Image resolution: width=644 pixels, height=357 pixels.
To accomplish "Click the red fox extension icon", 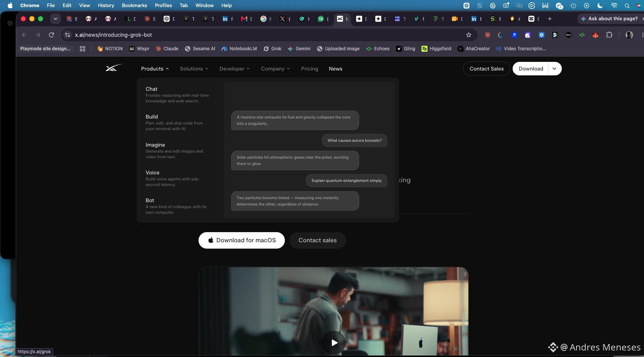I will tap(596, 35).
